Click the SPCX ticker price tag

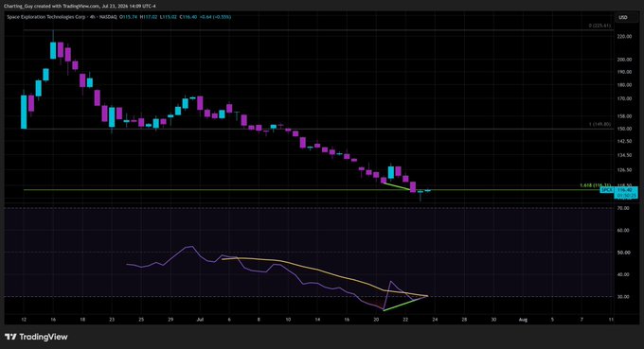[x=606, y=190]
